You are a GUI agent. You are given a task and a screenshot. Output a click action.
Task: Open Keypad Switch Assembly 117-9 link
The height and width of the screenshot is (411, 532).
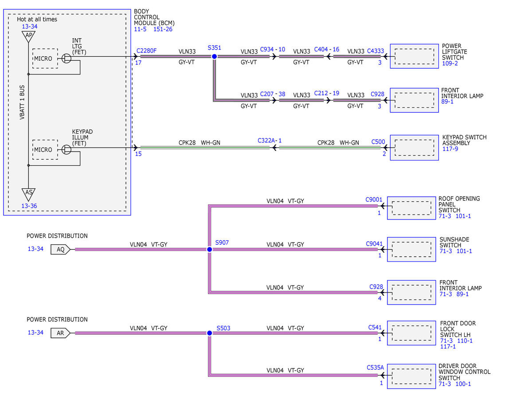point(450,149)
